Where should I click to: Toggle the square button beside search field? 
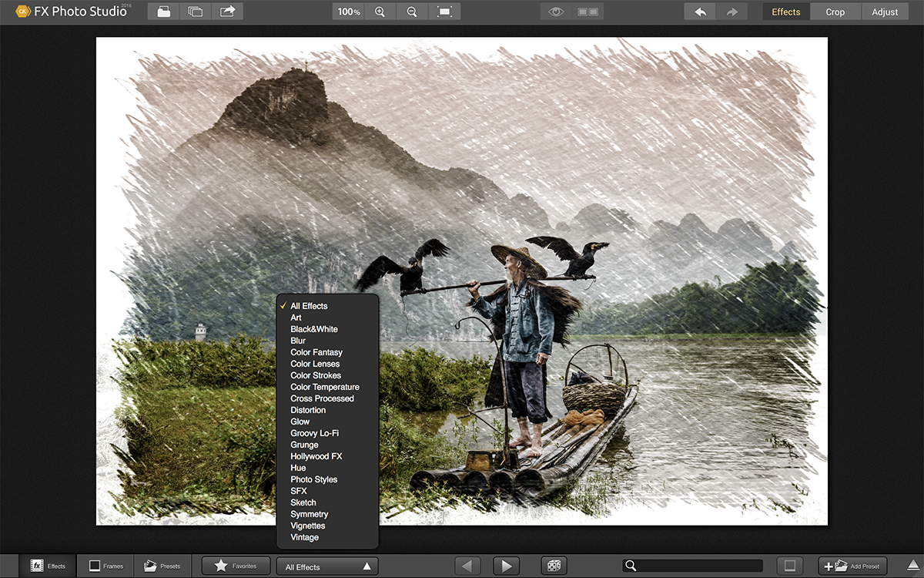tap(789, 566)
